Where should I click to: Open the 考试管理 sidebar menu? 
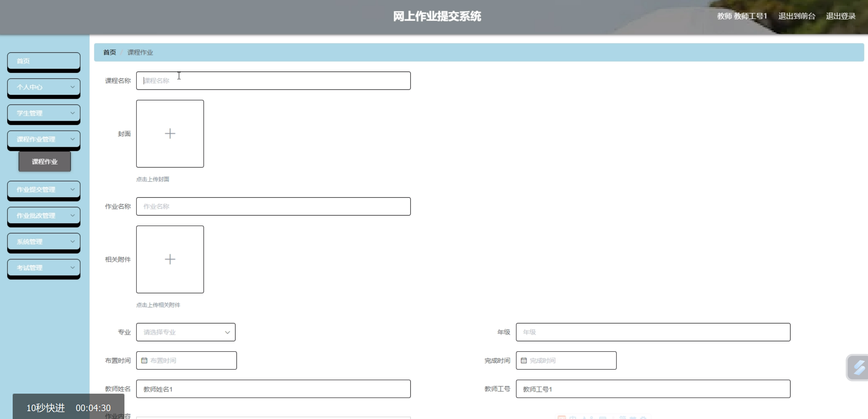pos(44,268)
